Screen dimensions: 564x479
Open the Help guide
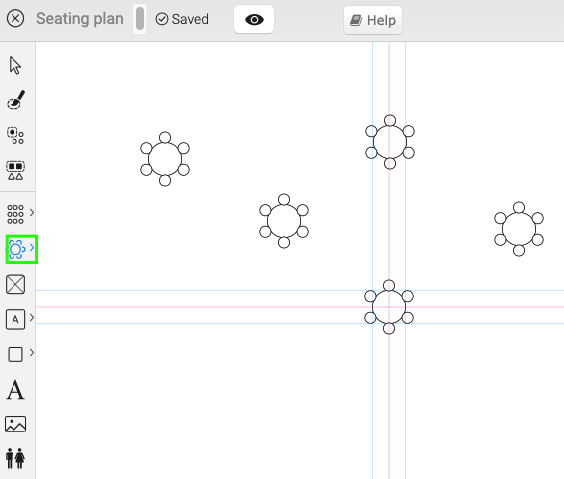point(373,20)
